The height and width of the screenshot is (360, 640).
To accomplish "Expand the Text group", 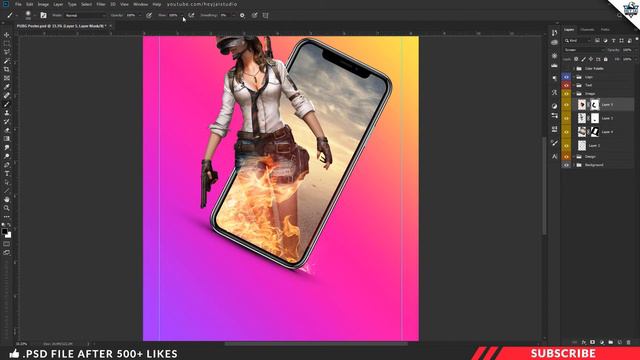I will tap(573, 85).
